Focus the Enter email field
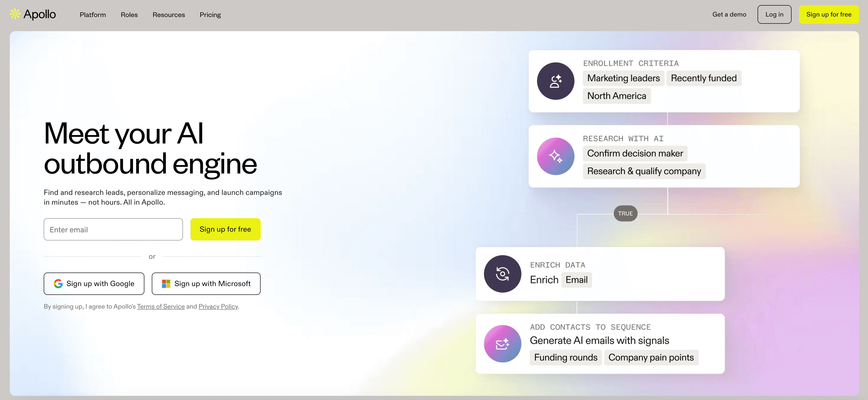 (113, 229)
